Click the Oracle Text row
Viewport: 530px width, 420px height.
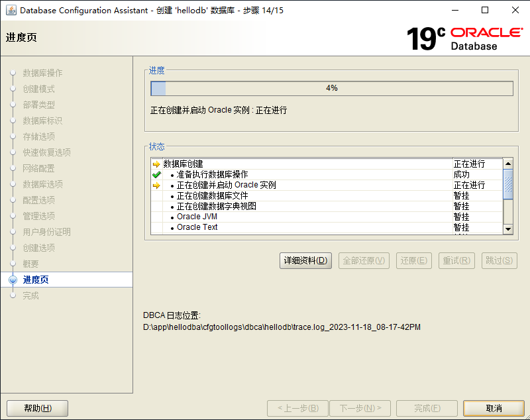pos(327,227)
